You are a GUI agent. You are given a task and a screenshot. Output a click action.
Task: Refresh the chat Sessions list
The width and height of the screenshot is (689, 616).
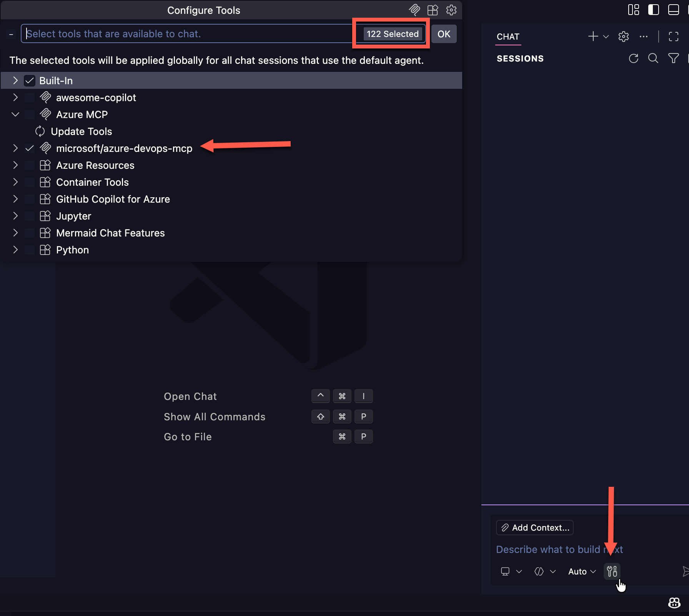pyautogui.click(x=633, y=58)
